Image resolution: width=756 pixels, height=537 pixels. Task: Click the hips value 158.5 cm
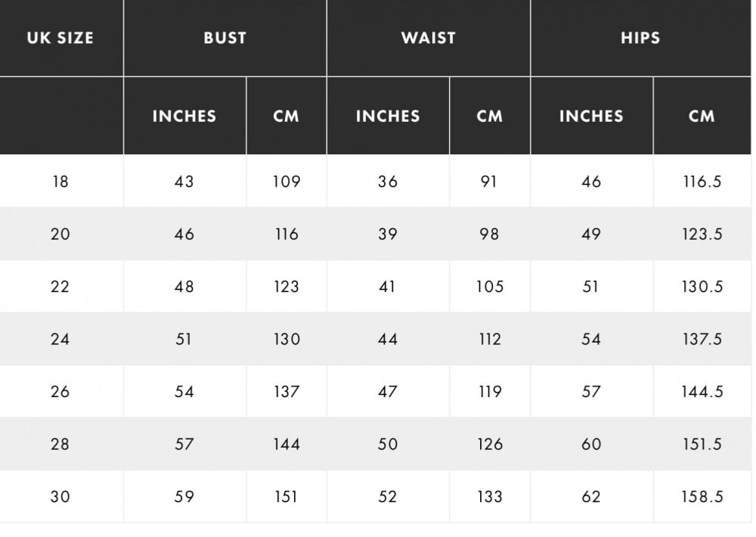click(x=702, y=496)
